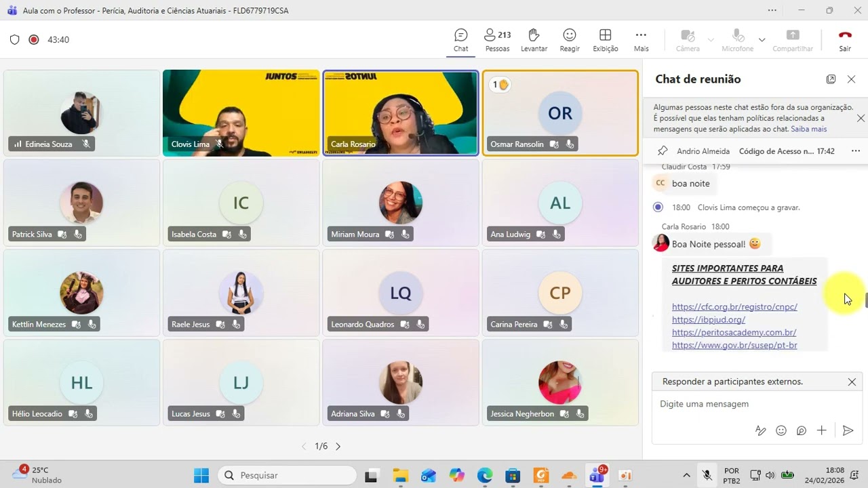This screenshot has width=868, height=488.
Task: Click the IC avatar of Isabela Costa
Action: point(241,203)
